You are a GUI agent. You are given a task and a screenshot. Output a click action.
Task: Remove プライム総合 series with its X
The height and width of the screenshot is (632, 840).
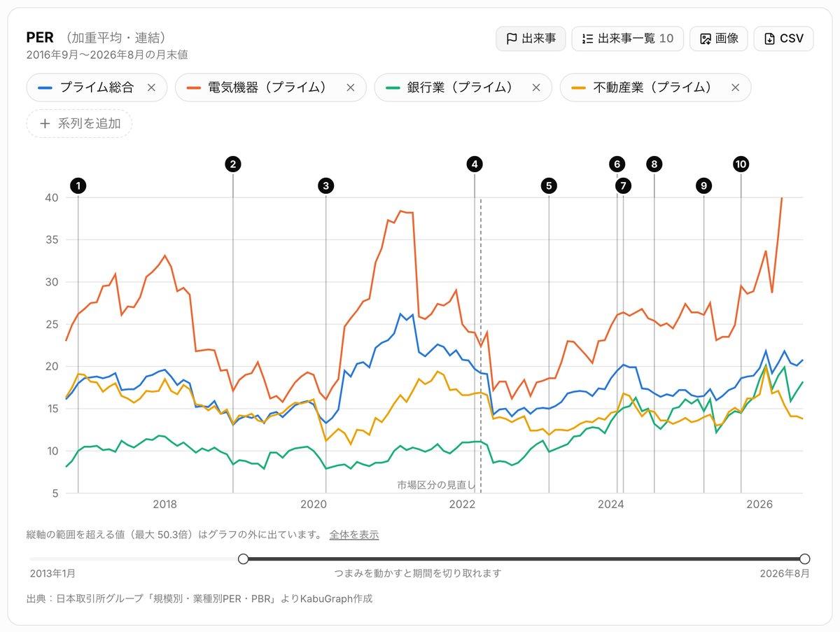pos(151,87)
